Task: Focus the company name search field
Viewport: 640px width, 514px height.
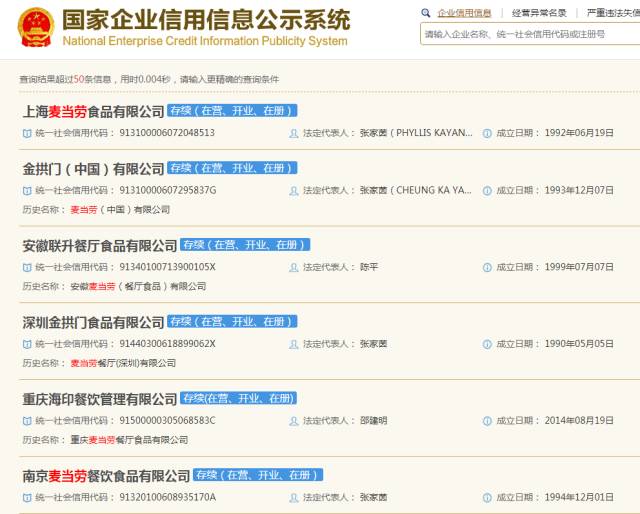Action: (530, 34)
